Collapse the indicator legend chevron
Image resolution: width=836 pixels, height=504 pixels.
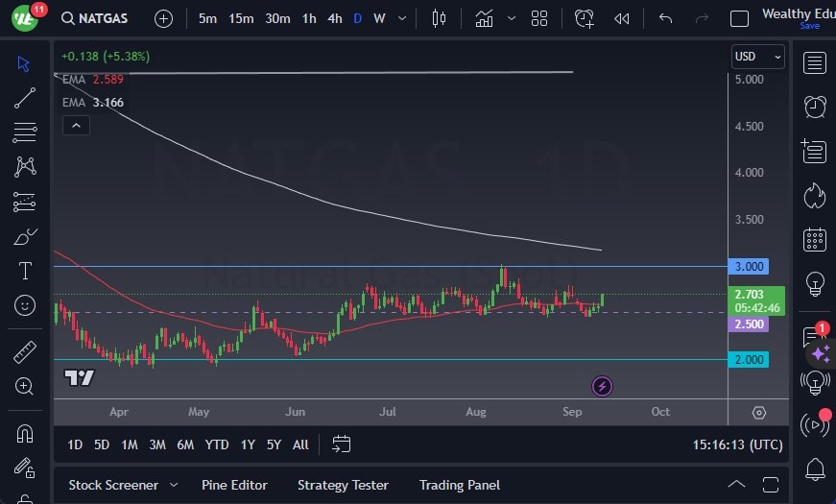pyautogui.click(x=76, y=125)
